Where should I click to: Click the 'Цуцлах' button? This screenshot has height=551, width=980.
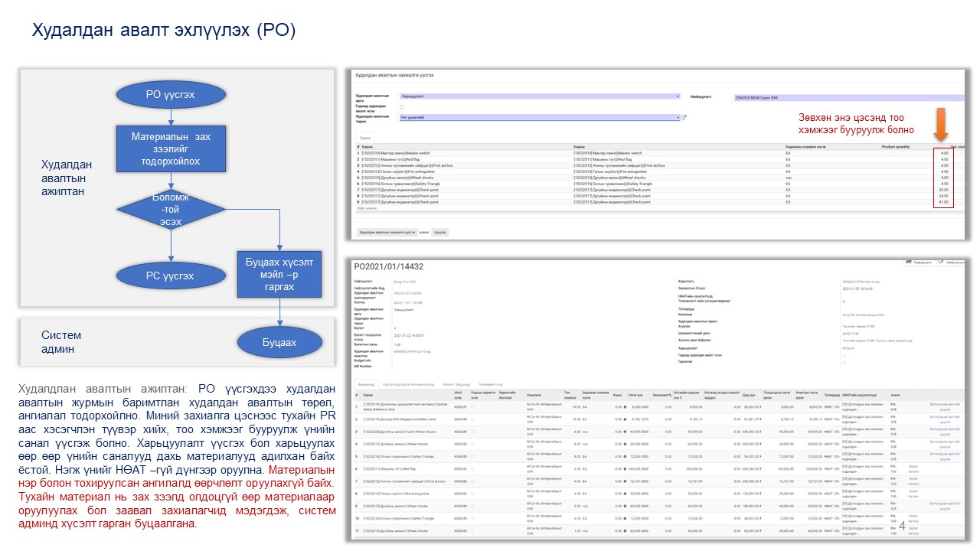coord(440,232)
